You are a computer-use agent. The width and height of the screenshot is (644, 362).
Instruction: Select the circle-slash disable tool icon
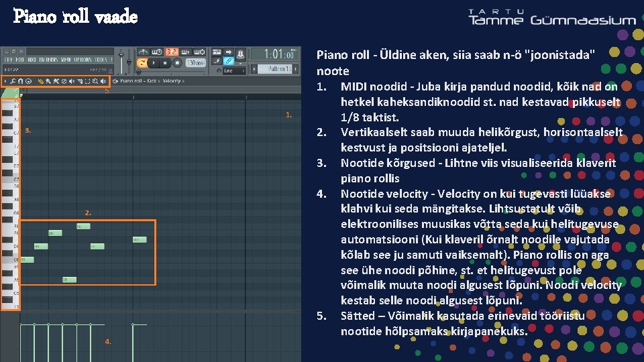[x=64, y=81]
